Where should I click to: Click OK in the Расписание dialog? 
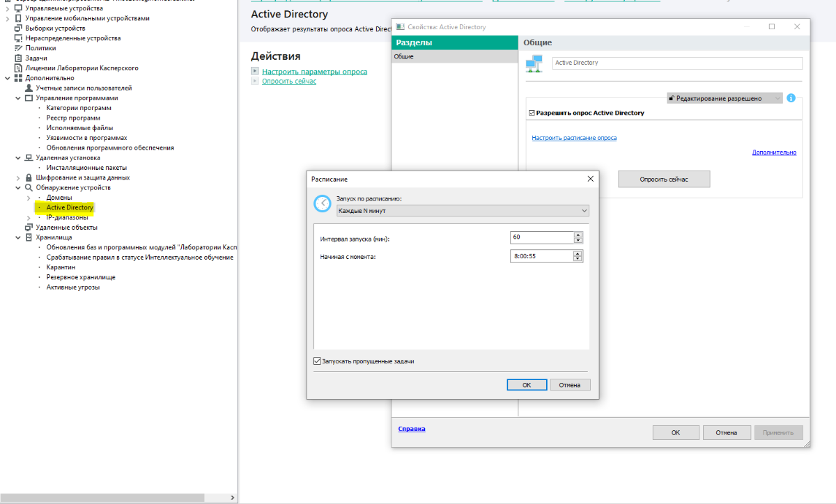click(527, 385)
